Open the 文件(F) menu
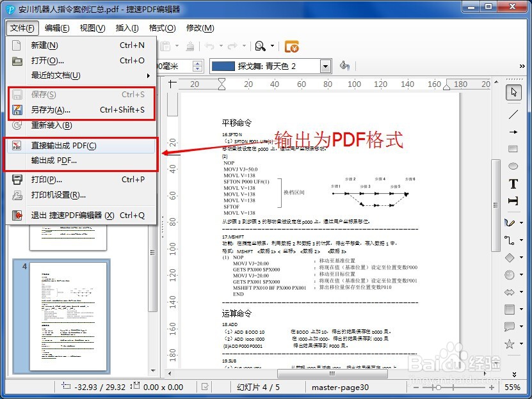The height and width of the screenshot is (399, 532). click(22, 27)
